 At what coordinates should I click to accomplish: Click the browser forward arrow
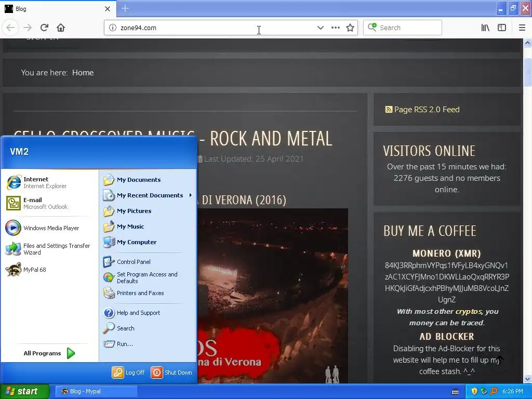(x=28, y=28)
